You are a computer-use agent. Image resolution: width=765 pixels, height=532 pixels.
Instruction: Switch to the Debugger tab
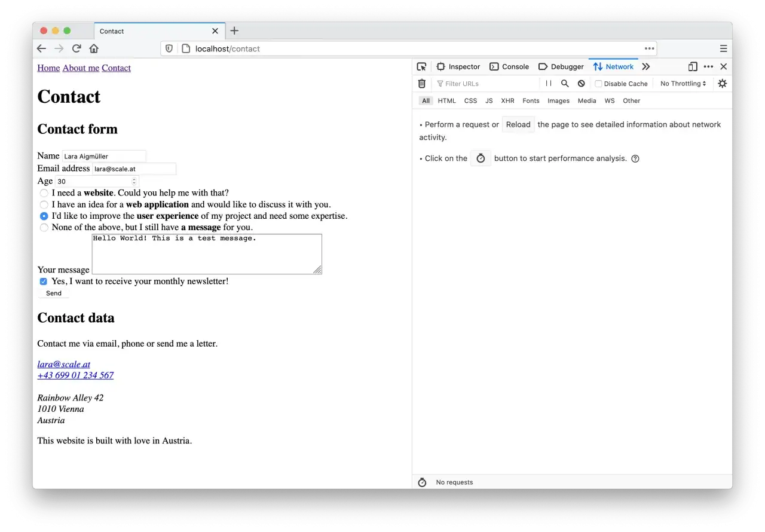pos(561,66)
